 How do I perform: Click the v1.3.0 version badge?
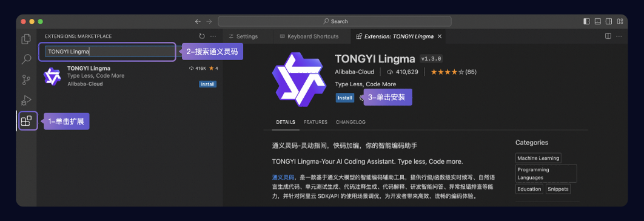click(x=431, y=59)
